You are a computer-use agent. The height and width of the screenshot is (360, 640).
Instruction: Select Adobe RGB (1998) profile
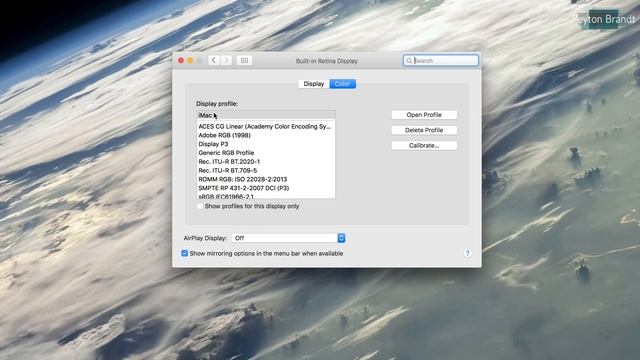click(266, 136)
